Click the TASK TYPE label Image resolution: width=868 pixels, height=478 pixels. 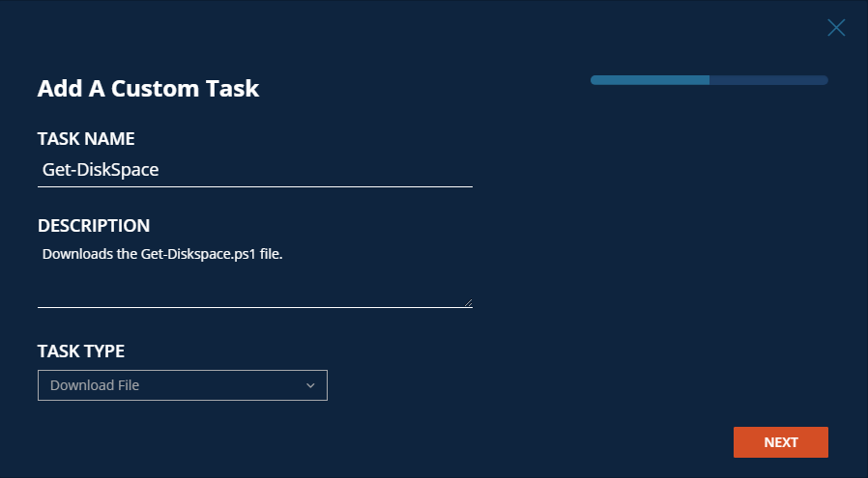[81, 351]
